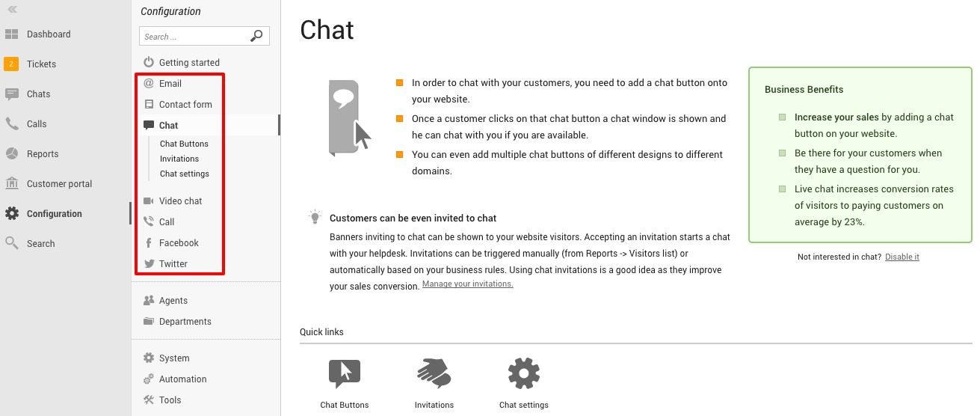Click into the configuration Search field
980x416 pixels.
[x=194, y=36]
